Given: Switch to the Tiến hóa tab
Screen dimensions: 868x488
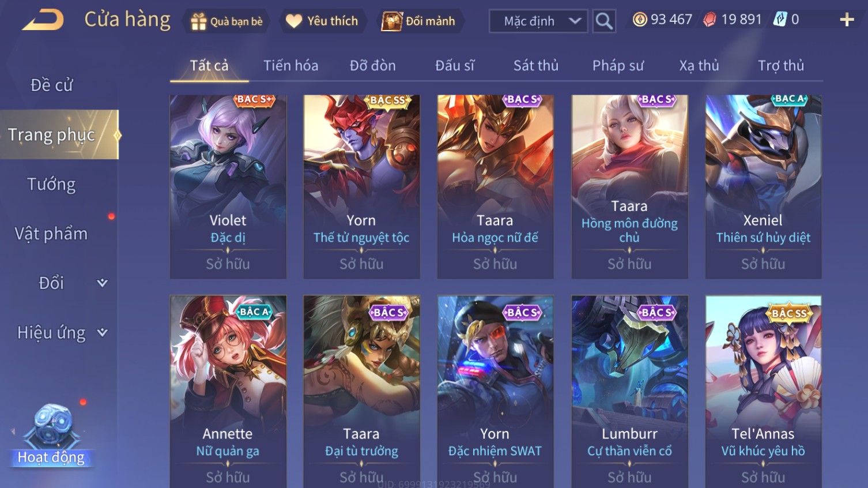Looking at the screenshot, I should (290, 66).
